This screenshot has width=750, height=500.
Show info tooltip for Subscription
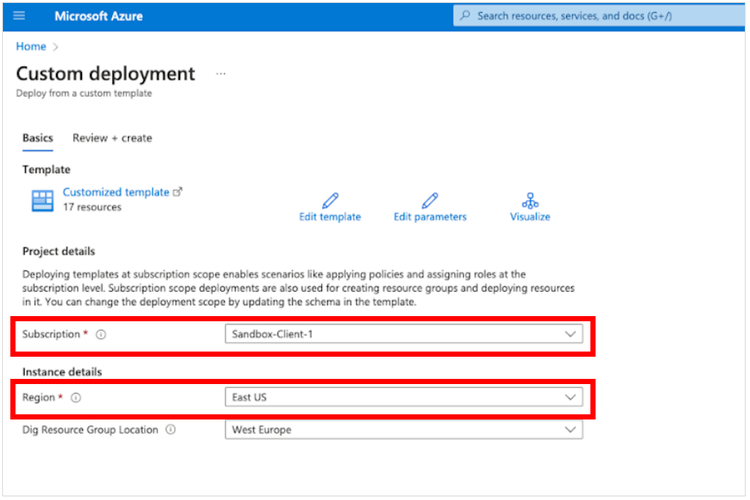click(x=101, y=334)
